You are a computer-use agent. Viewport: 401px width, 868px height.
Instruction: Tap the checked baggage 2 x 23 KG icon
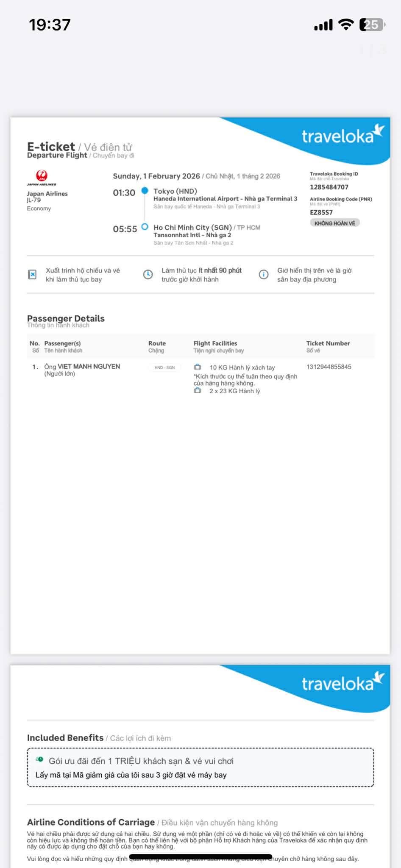(x=198, y=391)
